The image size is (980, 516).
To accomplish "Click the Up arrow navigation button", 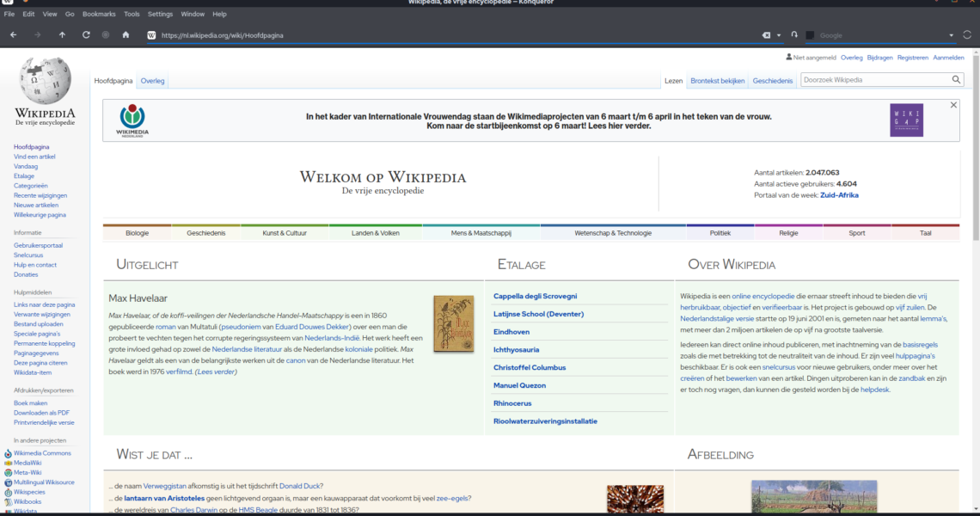I will [62, 35].
